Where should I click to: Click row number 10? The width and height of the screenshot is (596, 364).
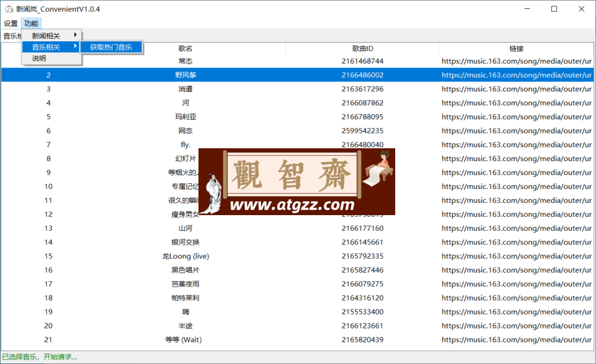click(48, 187)
